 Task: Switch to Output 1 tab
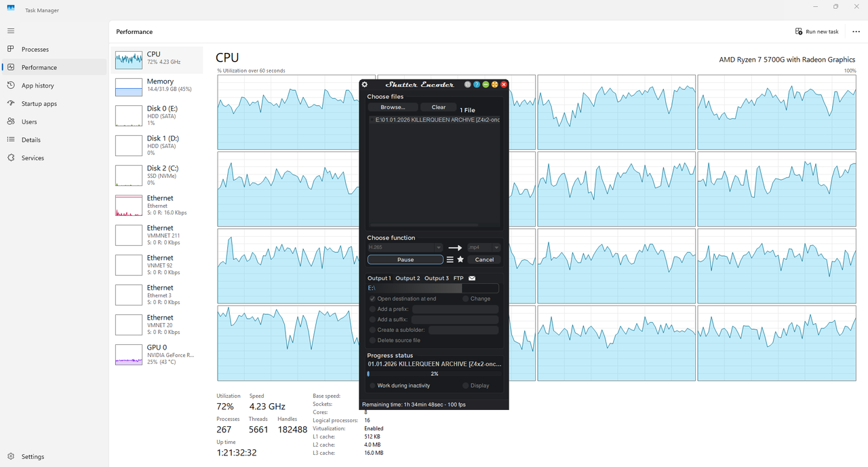(379, 278)
